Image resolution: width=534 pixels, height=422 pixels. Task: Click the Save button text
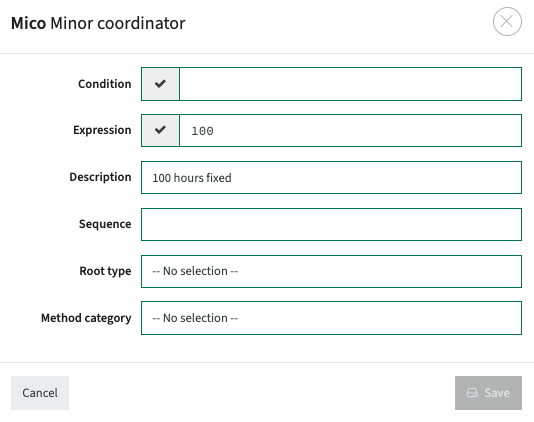497,393
